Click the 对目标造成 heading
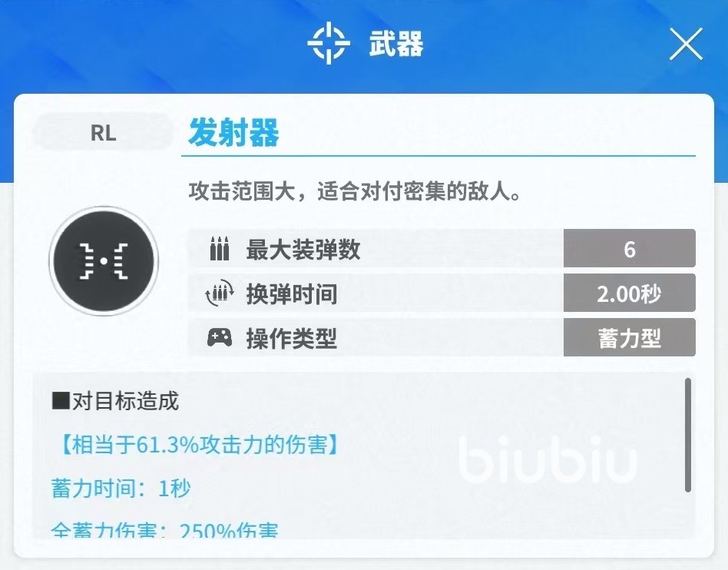 115,401
